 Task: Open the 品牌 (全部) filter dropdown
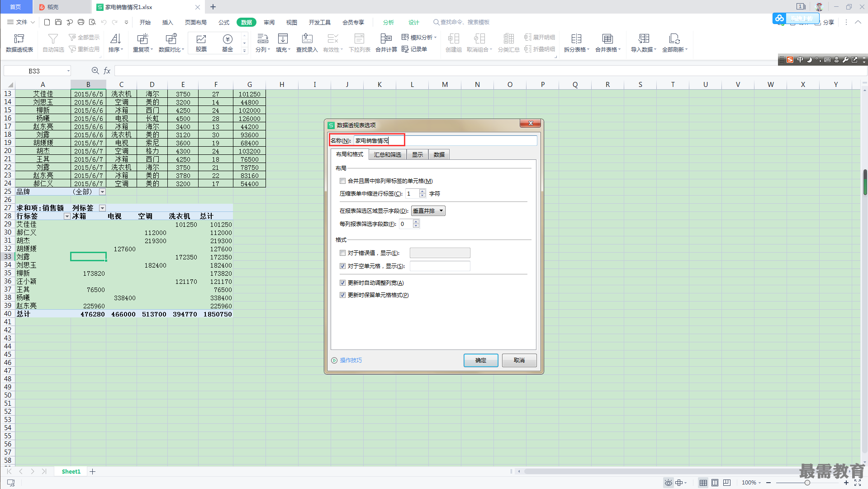coord(103,192)
